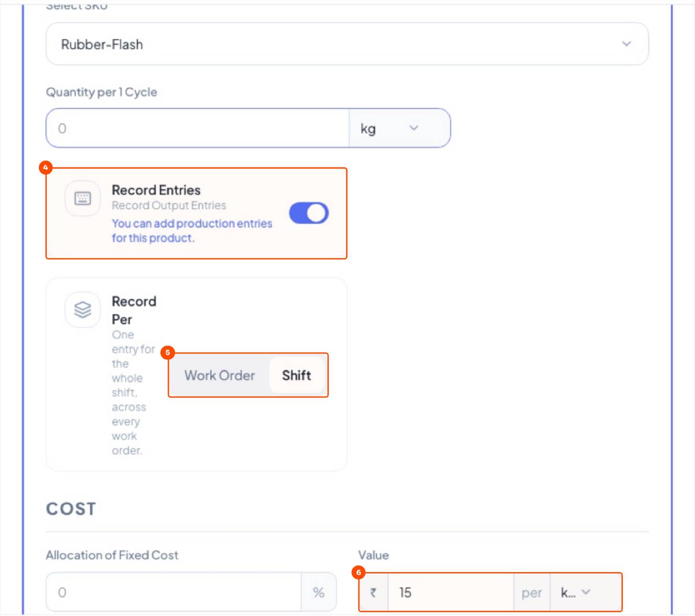Image resolution: width=695 pixels, height=616 pixels.
Task: Click the Record Entries heading
Action: click(156, 190)
